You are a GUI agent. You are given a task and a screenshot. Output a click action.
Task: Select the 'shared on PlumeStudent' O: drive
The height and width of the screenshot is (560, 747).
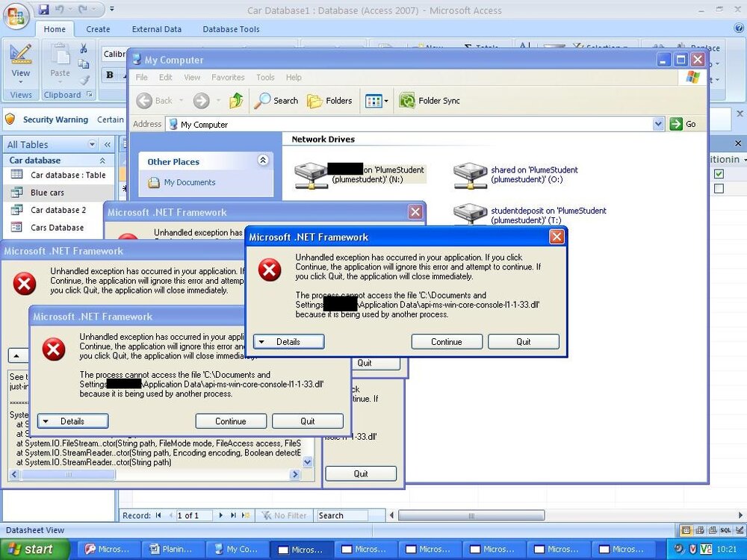[515, 175]
